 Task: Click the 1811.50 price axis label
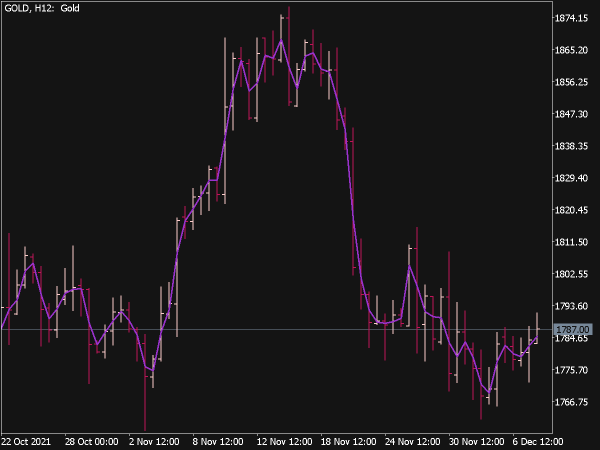pyautogui.click(x=571, y=242)
